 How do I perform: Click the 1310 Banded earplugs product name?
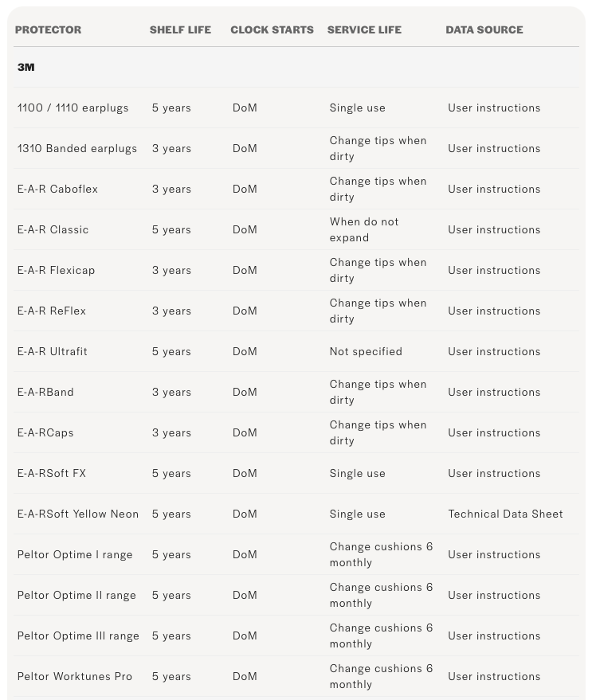tap(77, 148)
